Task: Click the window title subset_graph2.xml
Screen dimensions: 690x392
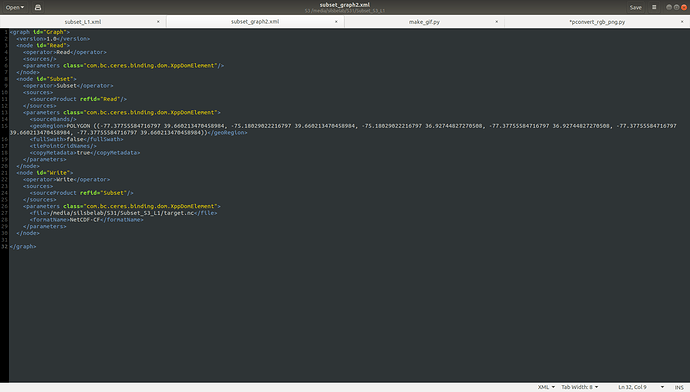Action: pos(345,5)
